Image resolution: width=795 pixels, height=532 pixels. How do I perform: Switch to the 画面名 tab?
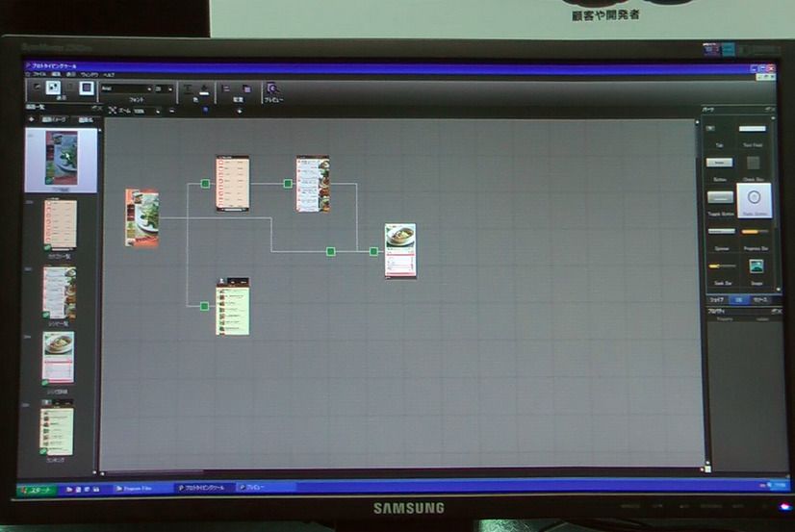[x=86, y=120]
